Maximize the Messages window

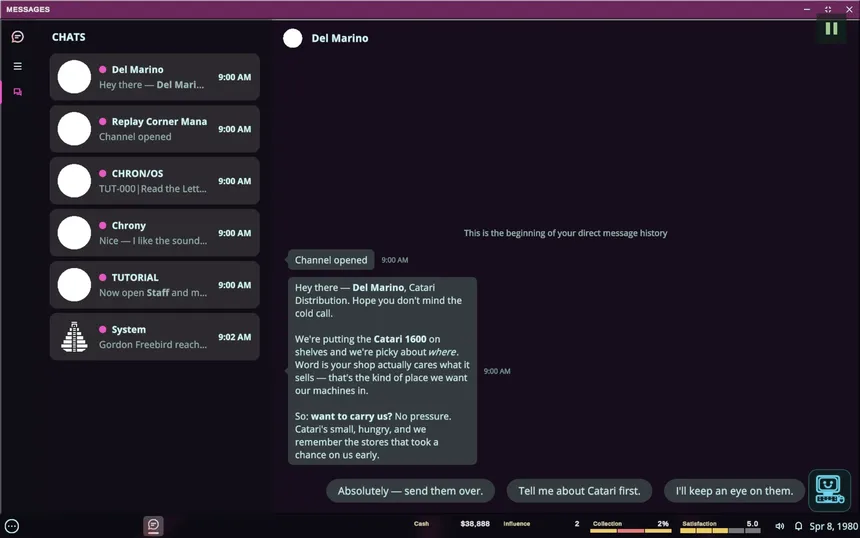tap(828, 9)
